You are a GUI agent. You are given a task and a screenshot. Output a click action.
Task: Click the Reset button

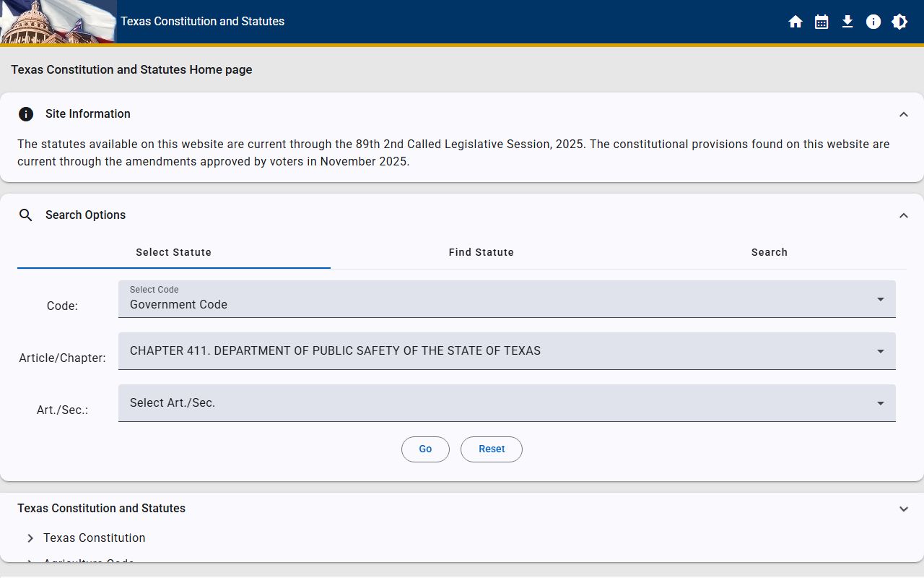(492, 449)
